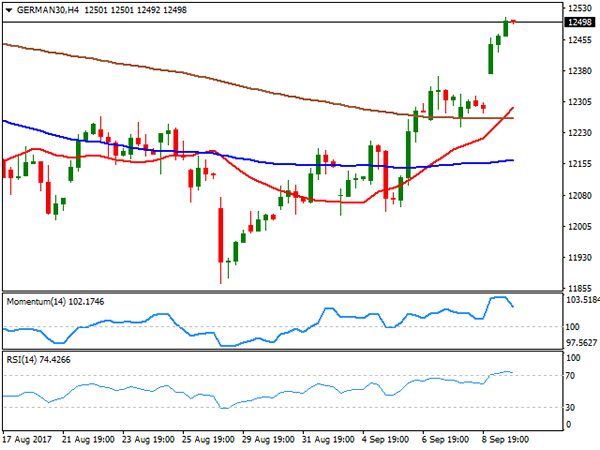Click the 4 Sep 19:00 time label
This screenshot has height=450, width=600.
(x=385, y=439)
